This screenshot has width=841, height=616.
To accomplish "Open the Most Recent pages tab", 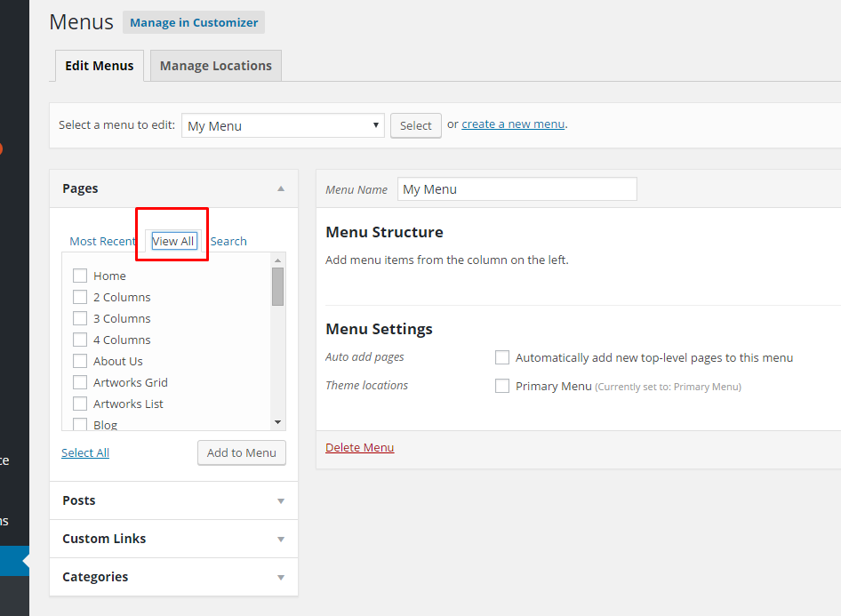I will click(x=102, y=241).
